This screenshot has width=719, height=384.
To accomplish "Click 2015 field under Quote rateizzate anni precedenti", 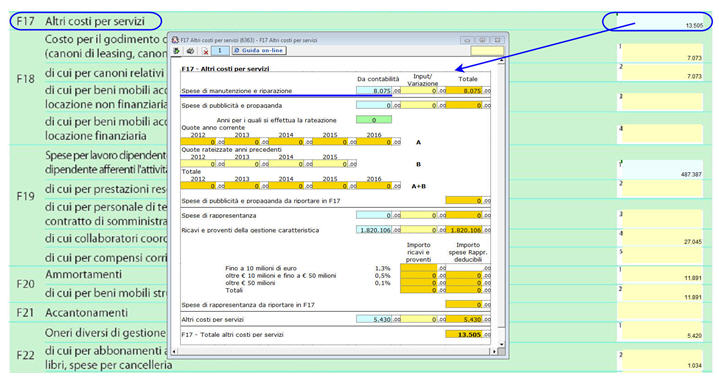I will [x=330, y=164].
